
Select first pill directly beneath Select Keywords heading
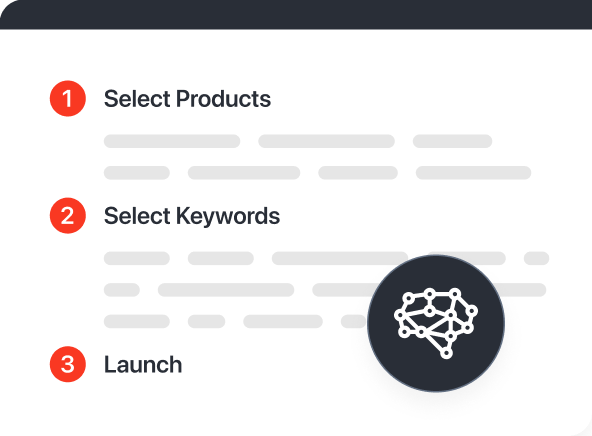(x=137, y=258)
